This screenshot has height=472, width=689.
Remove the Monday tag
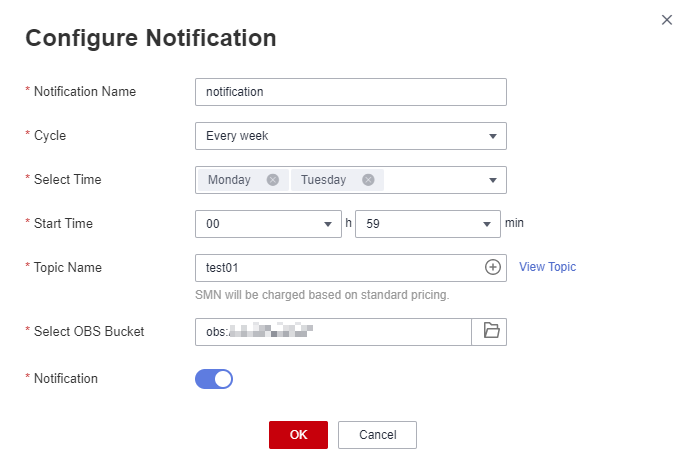(x=272, y=180)
